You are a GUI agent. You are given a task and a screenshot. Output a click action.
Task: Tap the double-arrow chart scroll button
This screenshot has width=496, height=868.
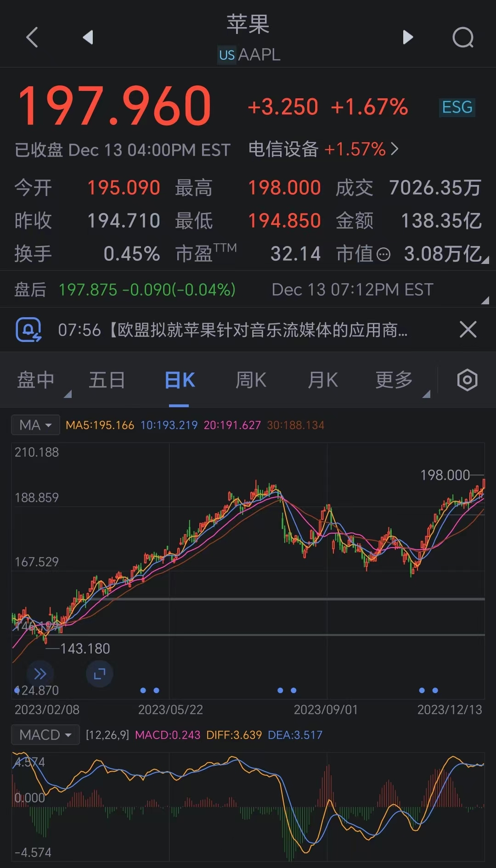(x=40, y=674)
